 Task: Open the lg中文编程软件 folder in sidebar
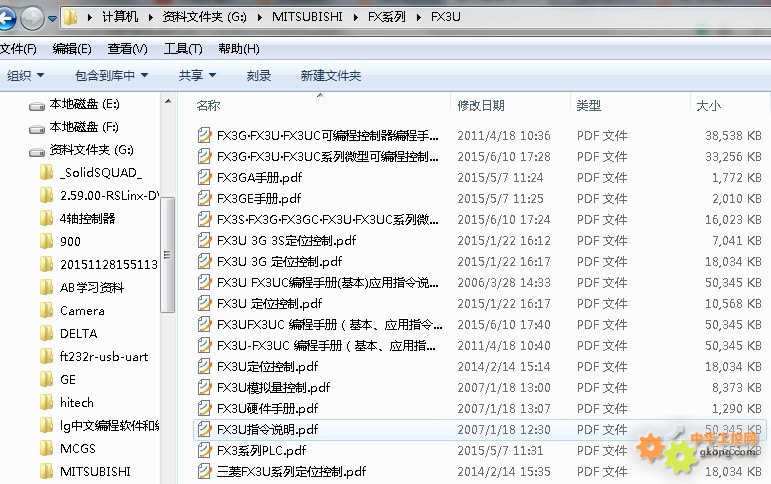tap(110, 425)
